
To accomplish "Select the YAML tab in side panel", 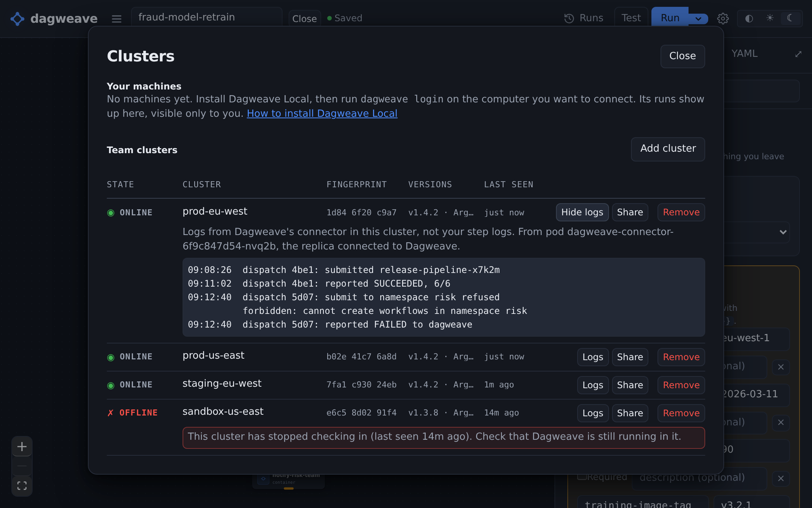I will 744,54.
